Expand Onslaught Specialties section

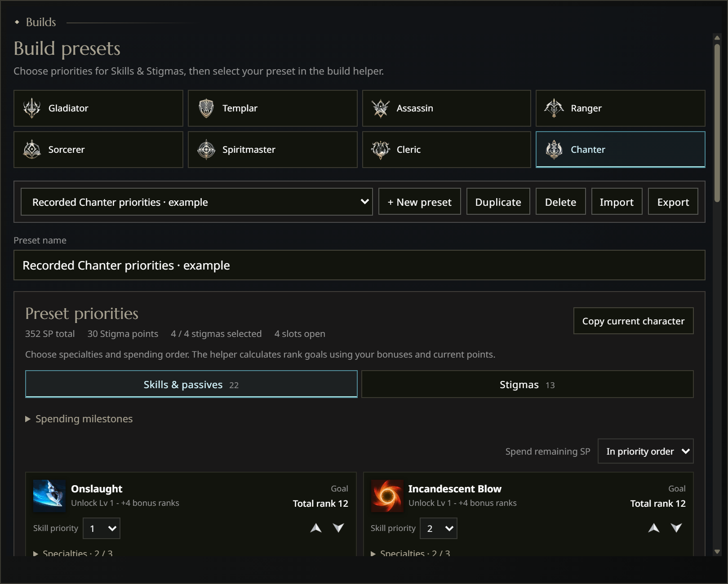(73, 553)
